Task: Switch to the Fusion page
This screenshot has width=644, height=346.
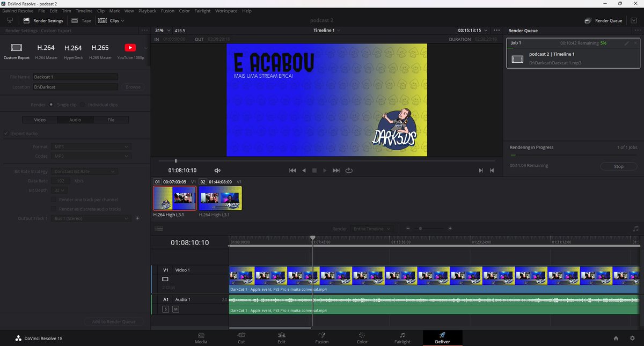Action: click(x=321, y=338)
